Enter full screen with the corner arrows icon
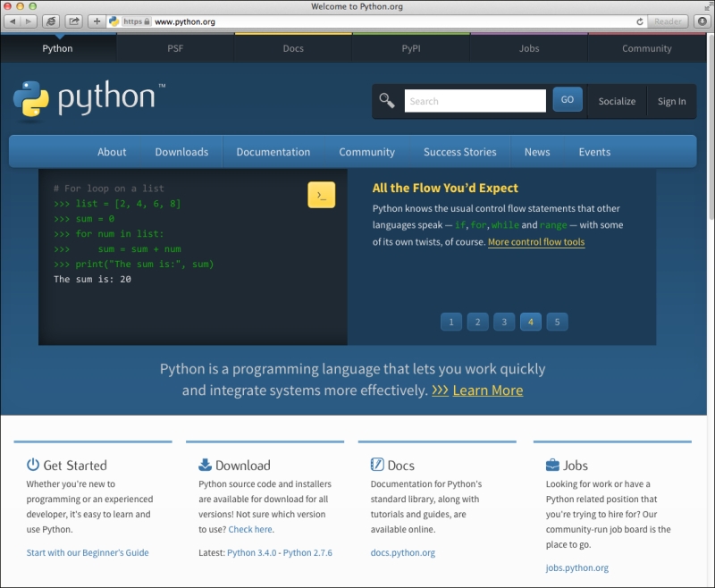715x588 pixels. [x=707, y=6]
